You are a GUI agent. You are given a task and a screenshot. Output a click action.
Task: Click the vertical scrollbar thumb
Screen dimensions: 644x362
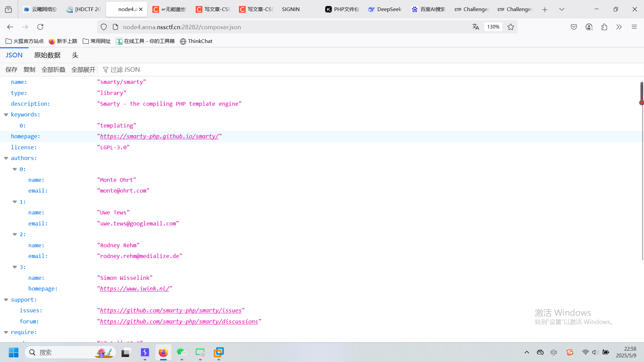pos(642,93)
